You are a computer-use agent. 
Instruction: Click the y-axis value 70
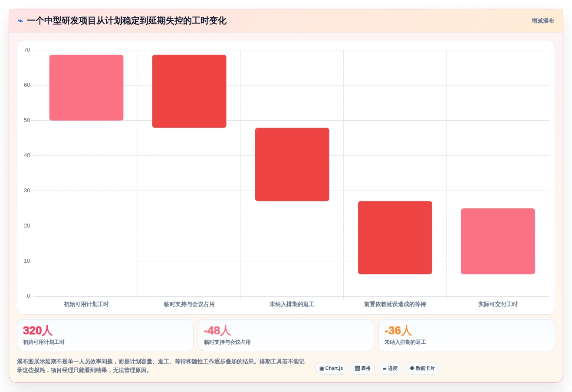pyautogui.click(x=27, y=50)
